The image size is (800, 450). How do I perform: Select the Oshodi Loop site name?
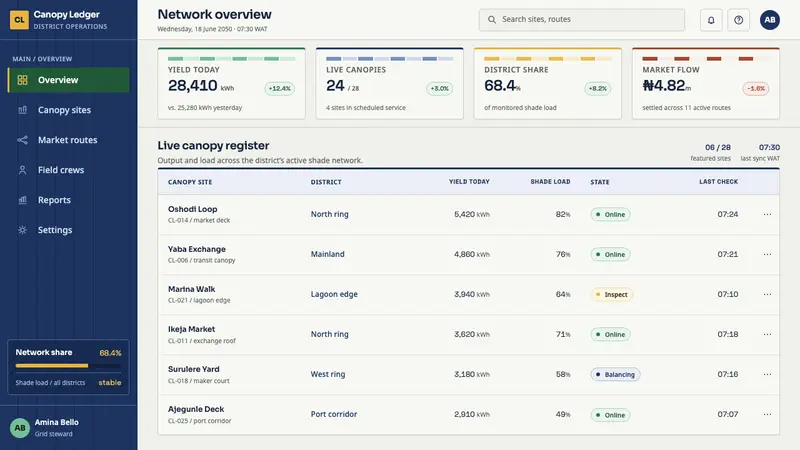click(x=192, y=209)
